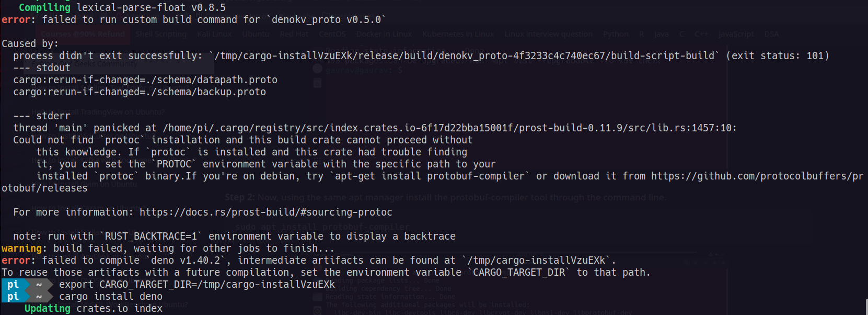Click the 'CentOS' item in background browser nav
Image resolution: width=868 pixels, height=315 pixels.
pyautogui.click(x=332, y=34)
